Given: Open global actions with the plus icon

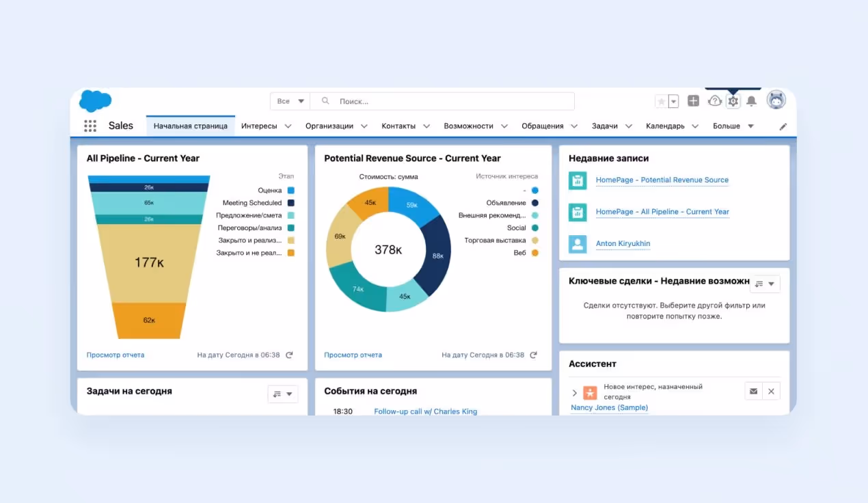Looking at the screenshot, I should point(693,100).
